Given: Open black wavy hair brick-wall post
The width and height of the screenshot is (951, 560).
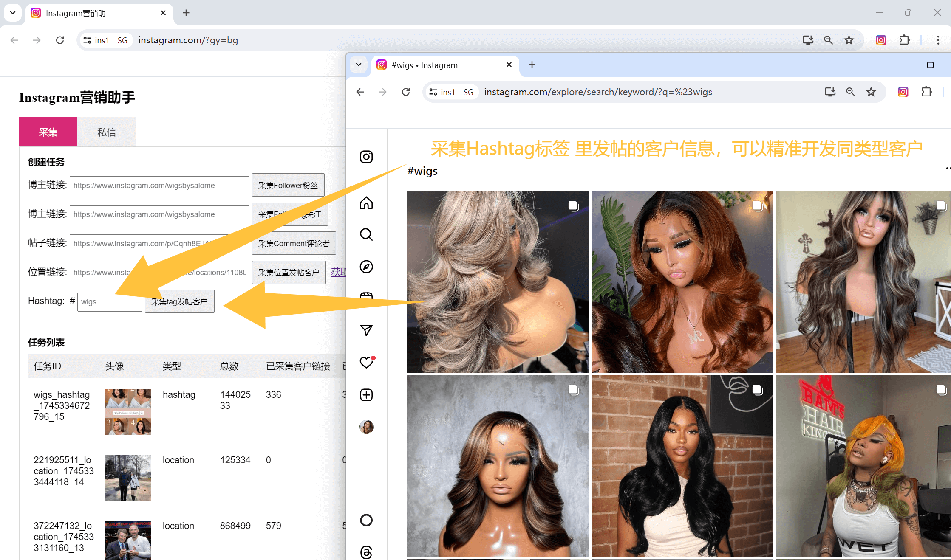Looking at the screenshot, I should tap(682, 466).
